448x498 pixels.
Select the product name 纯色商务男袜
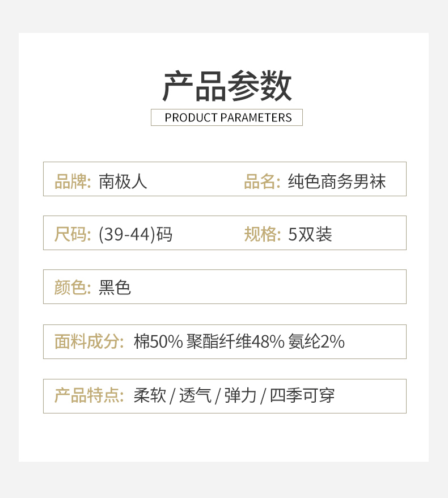336,182
